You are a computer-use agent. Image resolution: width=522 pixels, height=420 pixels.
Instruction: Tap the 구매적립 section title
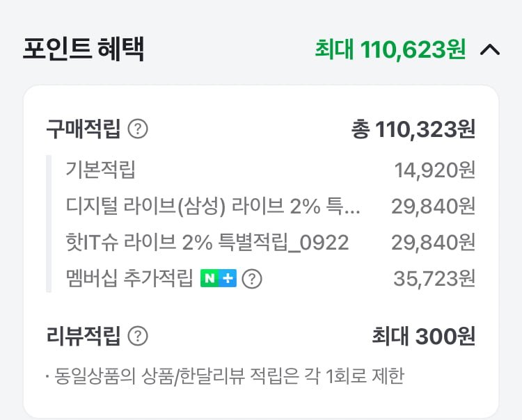click(84, 129)
